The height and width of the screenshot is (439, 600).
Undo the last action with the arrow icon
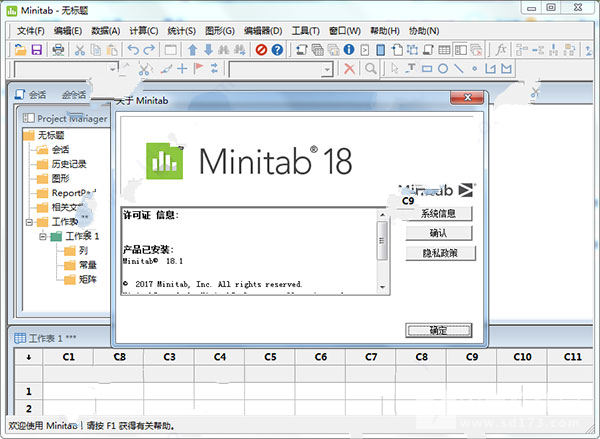[133, 50]
